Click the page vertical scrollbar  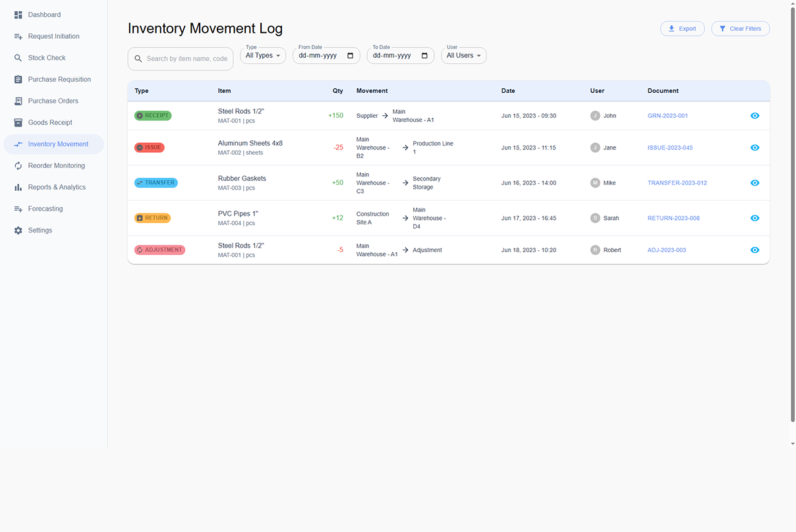pyautogui.click(x=793, y=214)
